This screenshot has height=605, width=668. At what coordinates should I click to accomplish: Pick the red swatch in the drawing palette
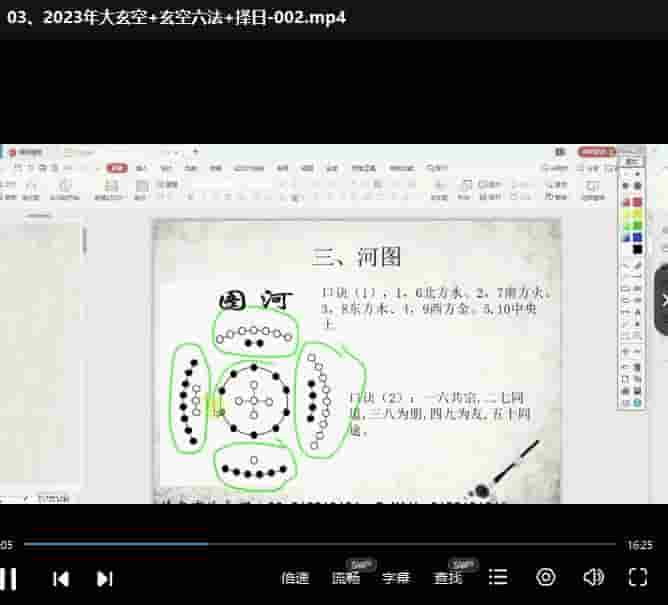637,202
